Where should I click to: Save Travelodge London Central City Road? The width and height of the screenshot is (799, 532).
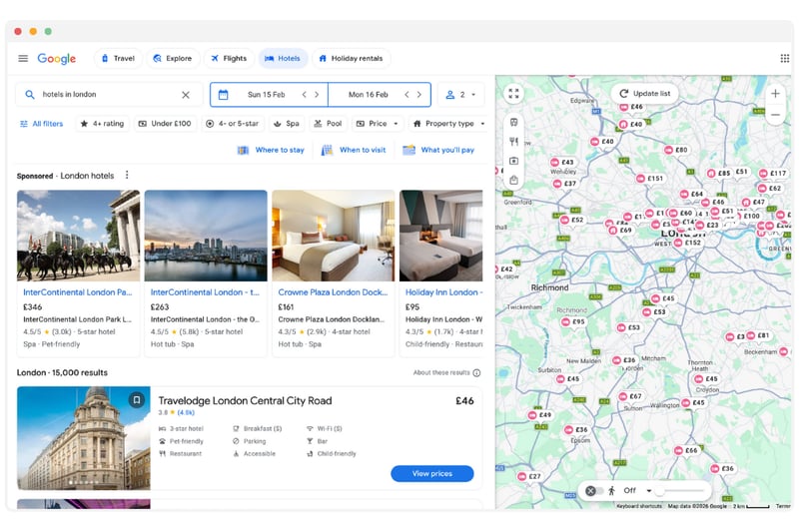137,400
